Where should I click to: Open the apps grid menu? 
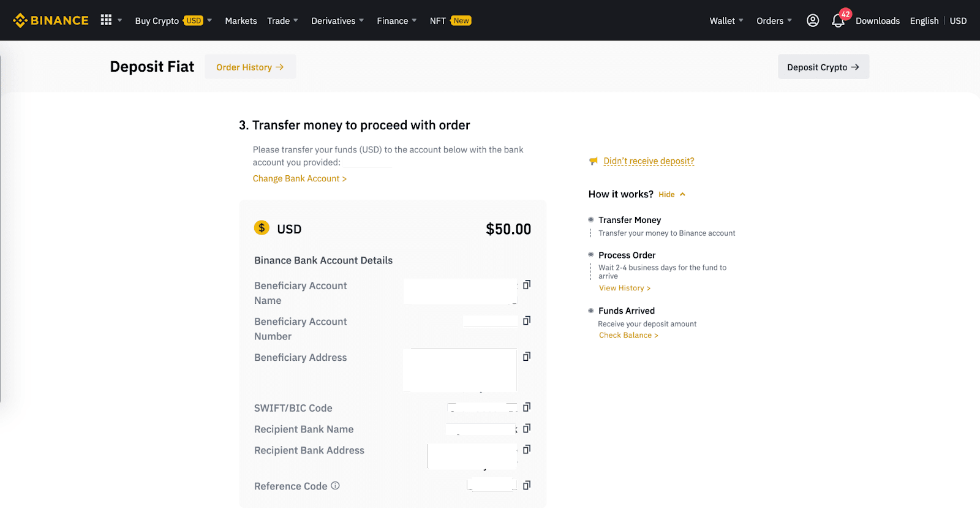tap(107, 20)
